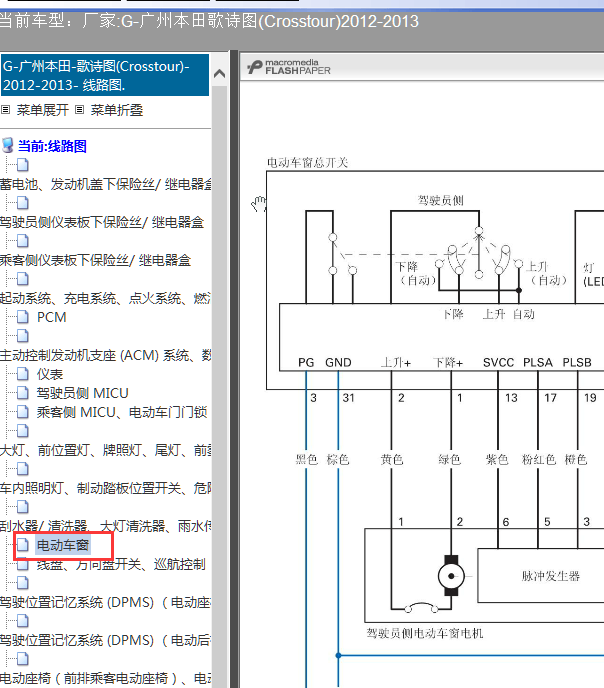Open 主动控制发动机支座 (ACM) 系统 entry

(105, 355)
